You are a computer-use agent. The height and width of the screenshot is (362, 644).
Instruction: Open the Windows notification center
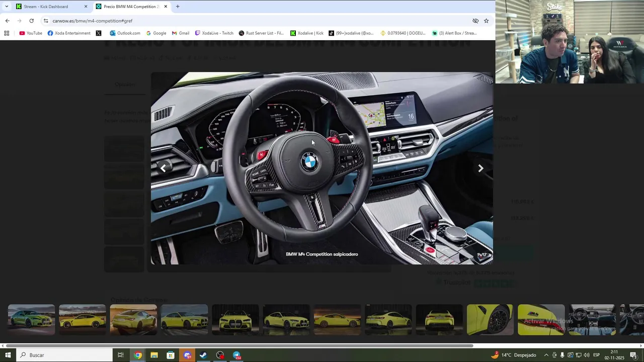633,355
